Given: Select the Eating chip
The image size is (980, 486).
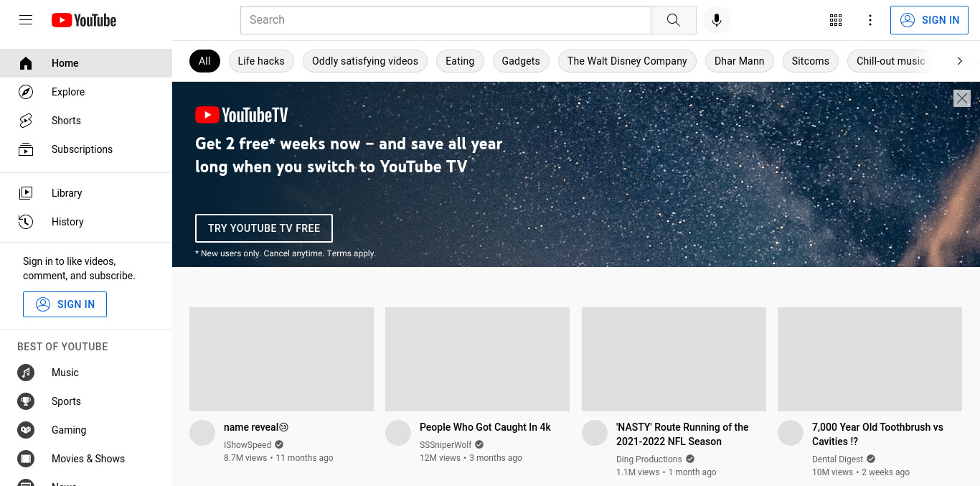Looking at the screenshot, I should coord(460,61).
